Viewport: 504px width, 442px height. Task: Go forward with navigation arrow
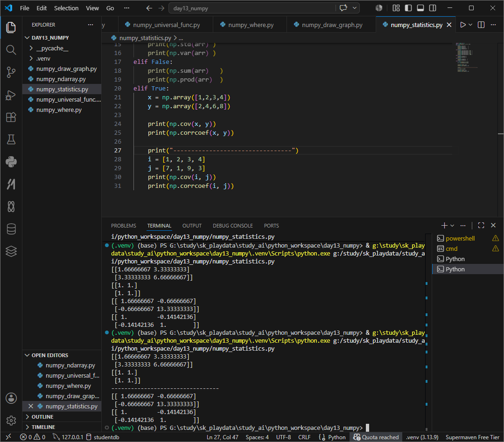[161, 8]
